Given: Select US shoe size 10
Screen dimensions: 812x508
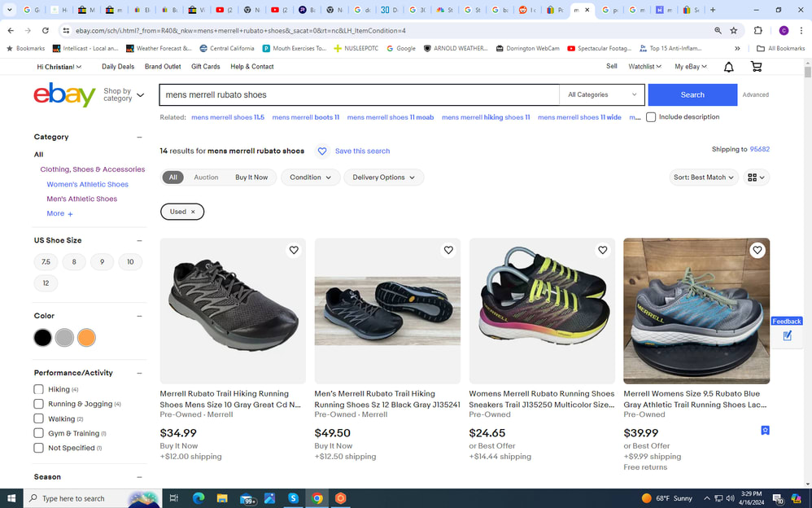Looking at the screenshot, I should pos(130,262).
